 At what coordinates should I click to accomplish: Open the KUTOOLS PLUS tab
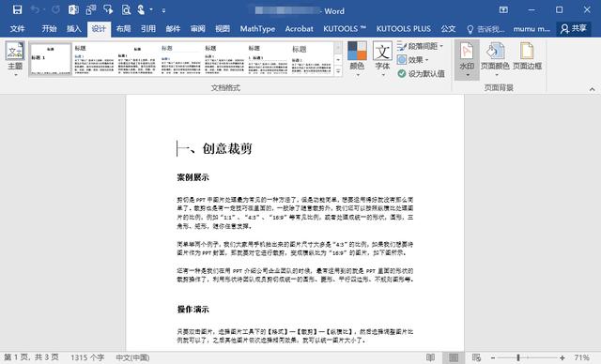click(403, 29)
